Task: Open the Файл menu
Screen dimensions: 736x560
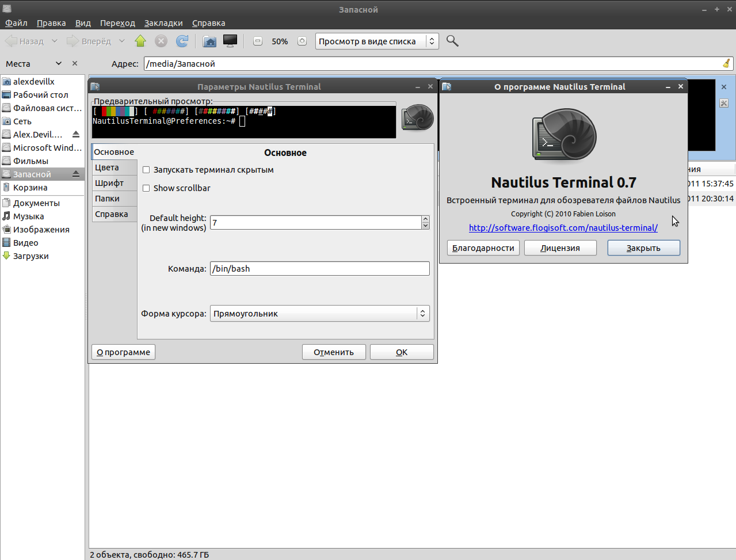Action: (17, 23)
